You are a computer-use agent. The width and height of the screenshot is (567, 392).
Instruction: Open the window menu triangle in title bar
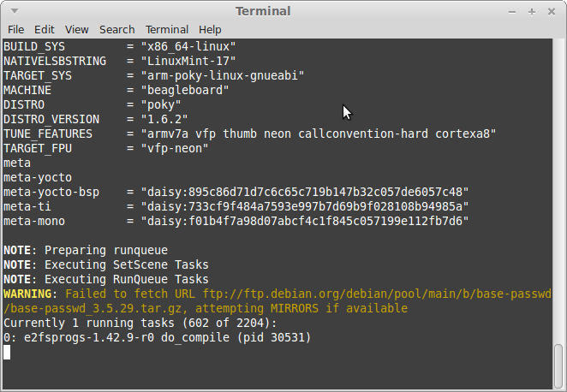[x=15, y=11]
